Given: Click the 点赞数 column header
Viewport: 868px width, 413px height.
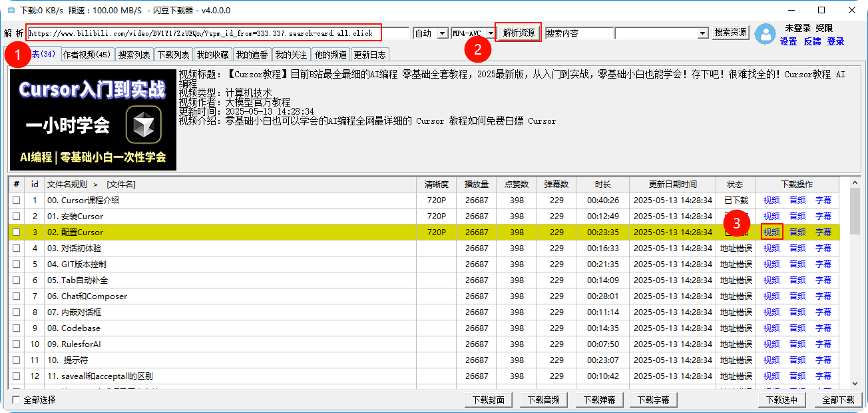Looking at the screenshot, I should pos(517,185).
